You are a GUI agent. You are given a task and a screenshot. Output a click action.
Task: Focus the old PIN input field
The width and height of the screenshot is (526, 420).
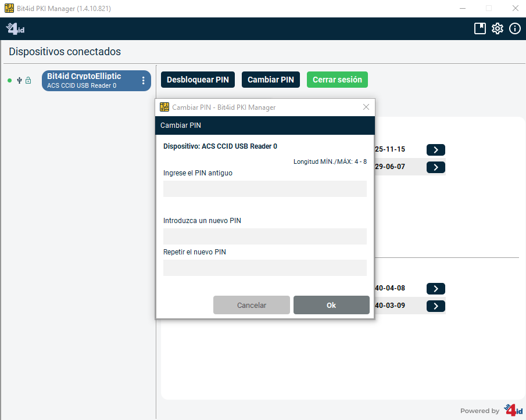tap(265, 189)
